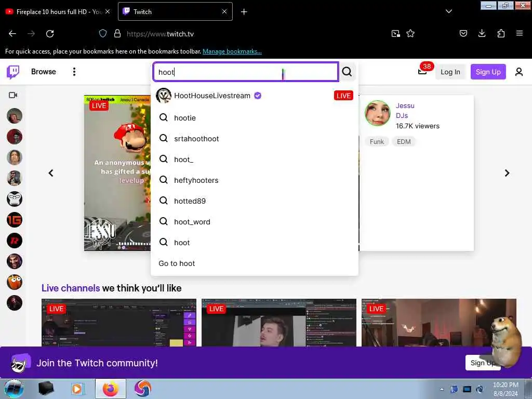Open the notifications inbox with 38 badge

(422, 71)
